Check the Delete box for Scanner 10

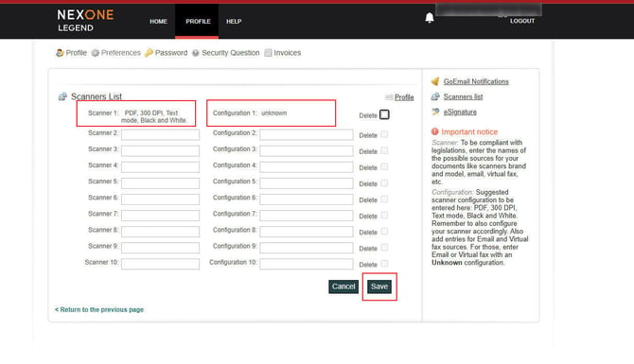click(384, 264)
